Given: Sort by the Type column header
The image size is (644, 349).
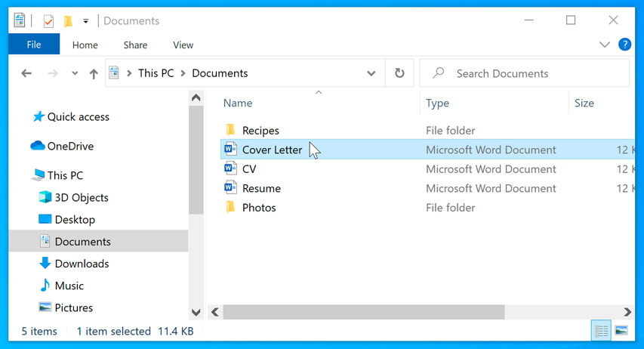Looking at the screenshot, I should click(x=437, y=103).
